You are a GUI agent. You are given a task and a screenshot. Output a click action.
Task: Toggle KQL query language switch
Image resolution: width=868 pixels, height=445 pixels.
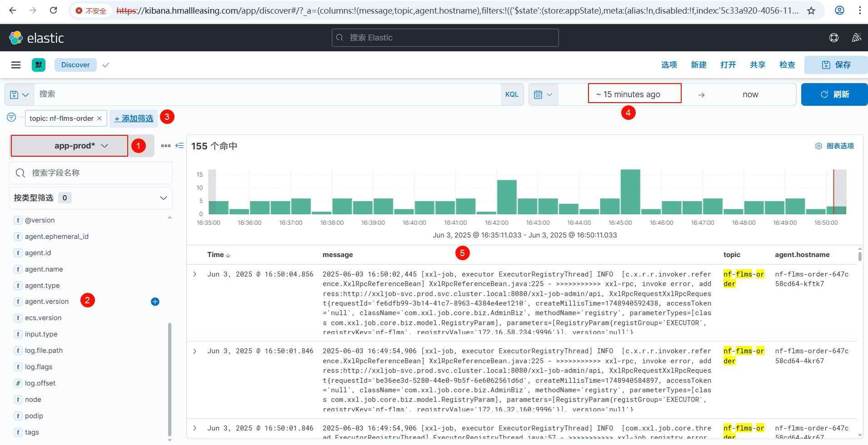coord(512,94)
